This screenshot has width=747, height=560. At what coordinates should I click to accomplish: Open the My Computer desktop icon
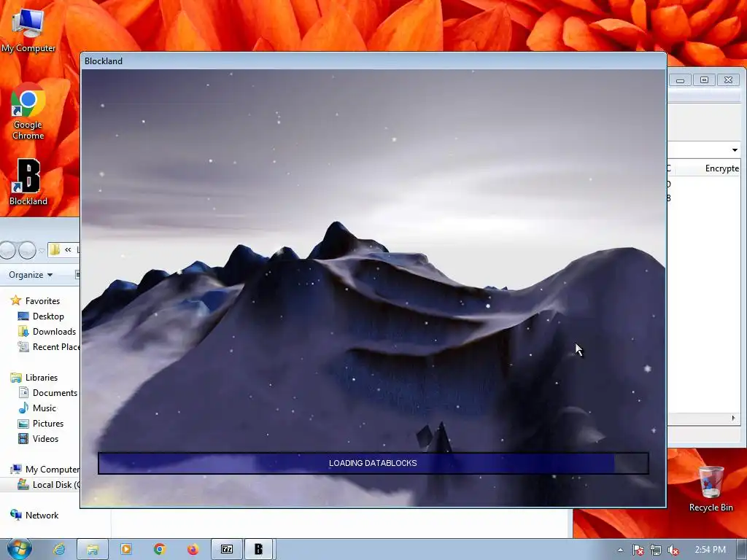click(x=28, y=31)
